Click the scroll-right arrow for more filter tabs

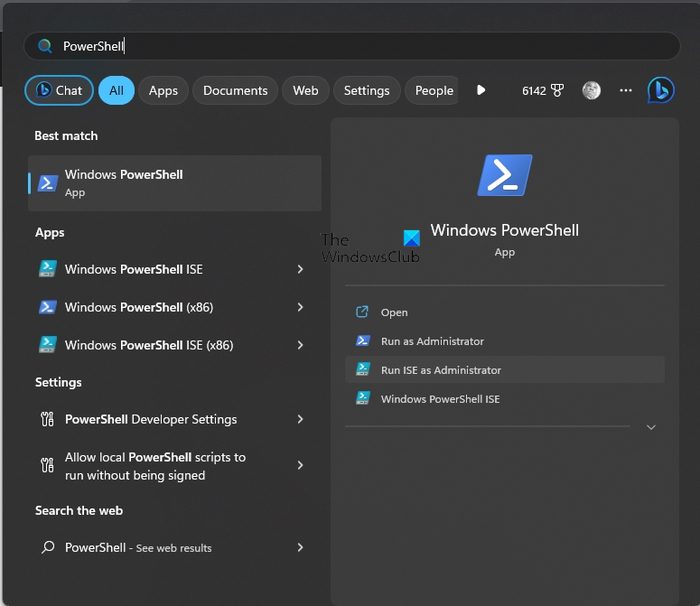click(481, 90)
